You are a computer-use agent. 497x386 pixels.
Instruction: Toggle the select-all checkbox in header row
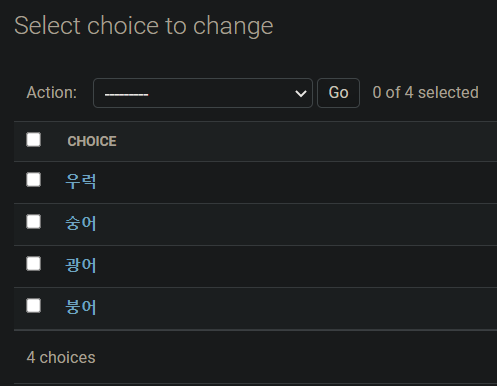(x=33, y=140)
